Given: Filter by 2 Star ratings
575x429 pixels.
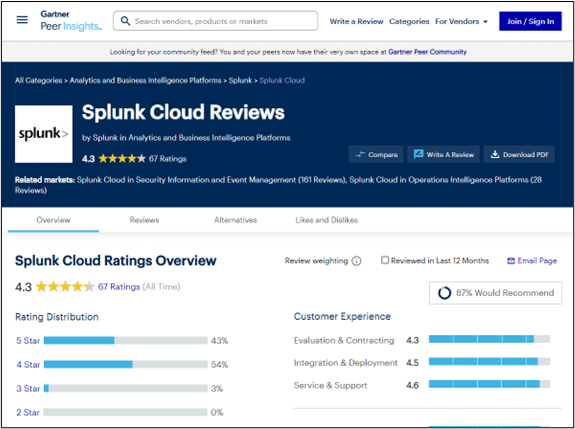Looking at the screenshot, I should point(28,412).
